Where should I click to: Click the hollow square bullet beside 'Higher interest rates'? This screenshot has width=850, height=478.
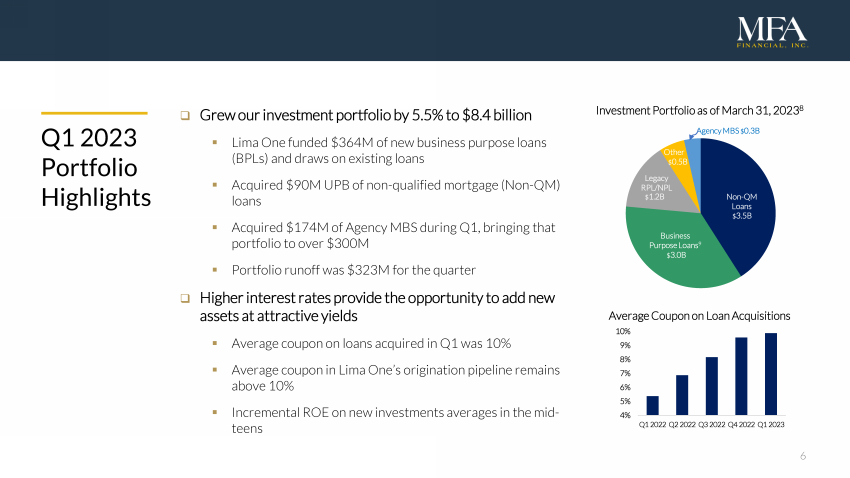(185, 298)
